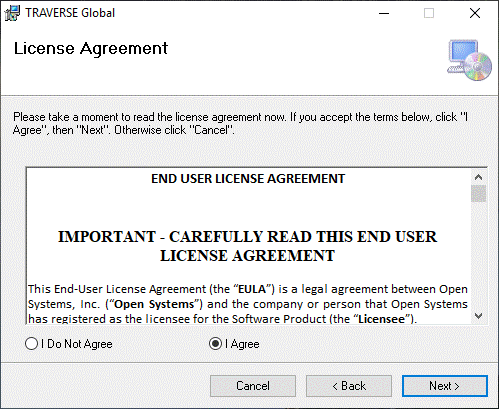Select the I Agree radio button
Image resolution: width=499 pixels, height=409 pixels.
pos(215,344)
